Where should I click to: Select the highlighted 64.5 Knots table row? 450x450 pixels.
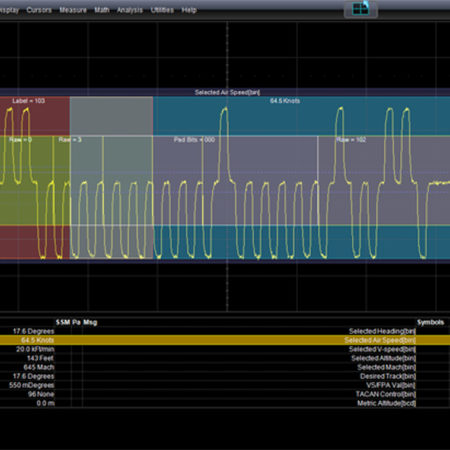click(225, 340)
